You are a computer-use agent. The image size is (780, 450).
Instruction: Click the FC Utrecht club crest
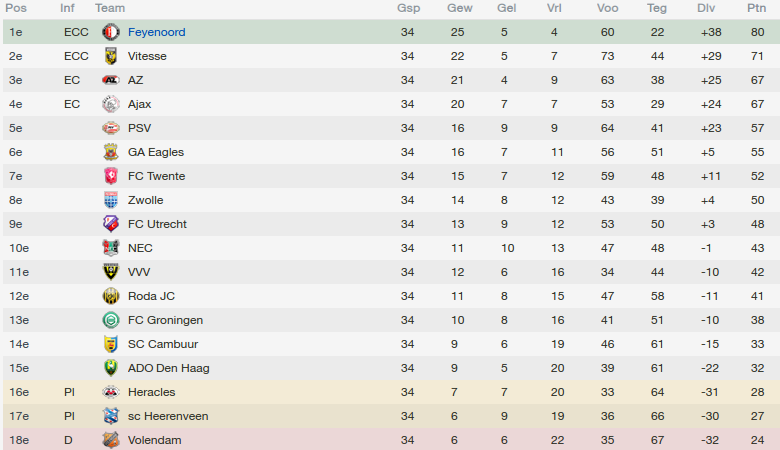point(110,224)
